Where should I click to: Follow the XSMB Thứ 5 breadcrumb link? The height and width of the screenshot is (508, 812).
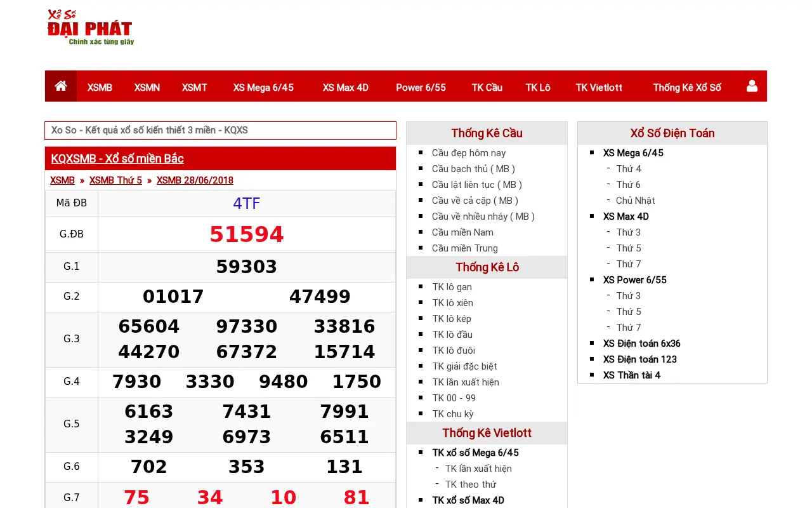pyautogui.click(x=115, y=180)
